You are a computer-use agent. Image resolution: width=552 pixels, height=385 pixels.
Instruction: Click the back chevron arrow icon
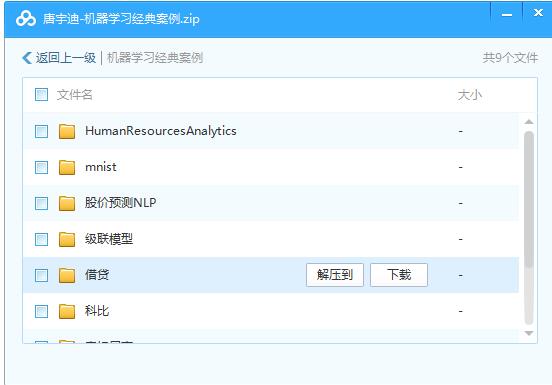[27, 58]
